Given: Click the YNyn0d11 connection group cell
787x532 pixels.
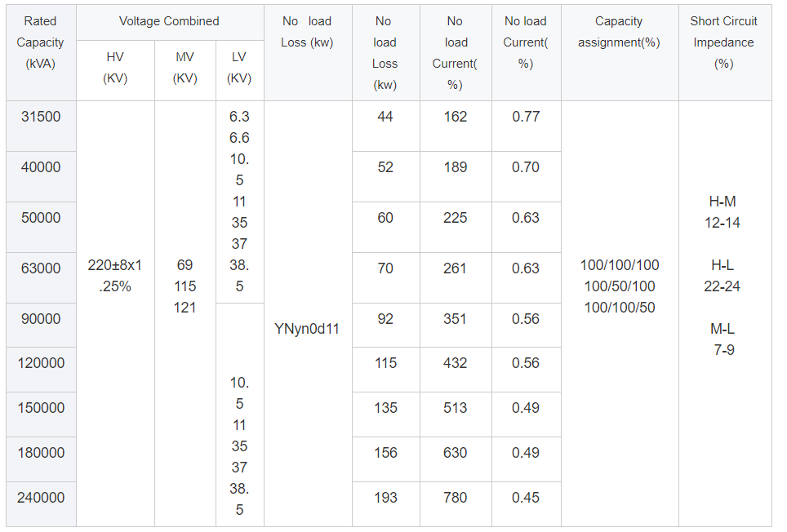Looking at the screenshot, I should (307, 330).
